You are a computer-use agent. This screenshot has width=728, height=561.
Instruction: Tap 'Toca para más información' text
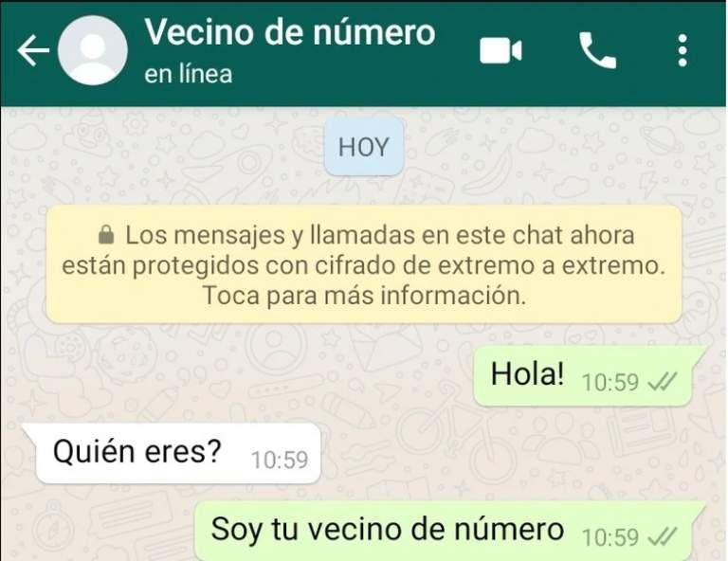(x=364, y=295)
